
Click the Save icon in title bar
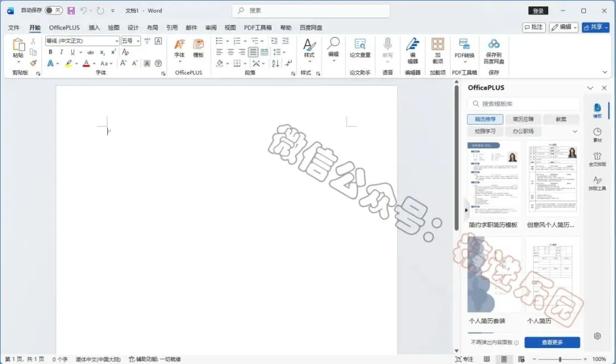click(71, 11)
